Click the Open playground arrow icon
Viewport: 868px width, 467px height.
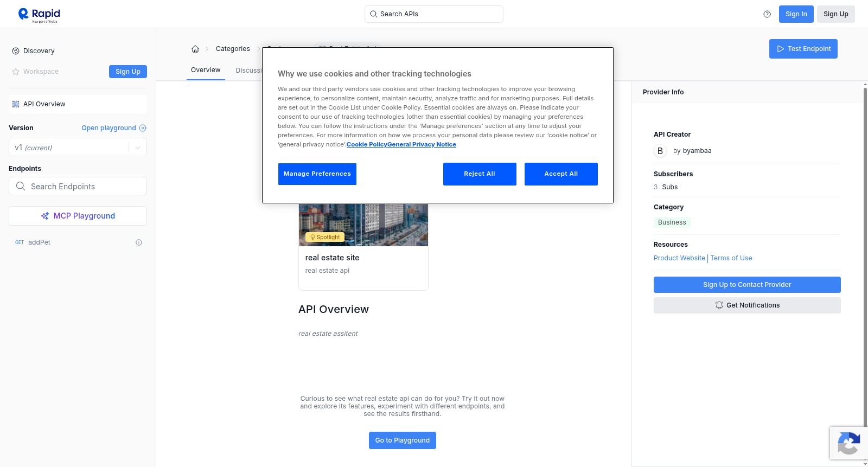[143, 128]
